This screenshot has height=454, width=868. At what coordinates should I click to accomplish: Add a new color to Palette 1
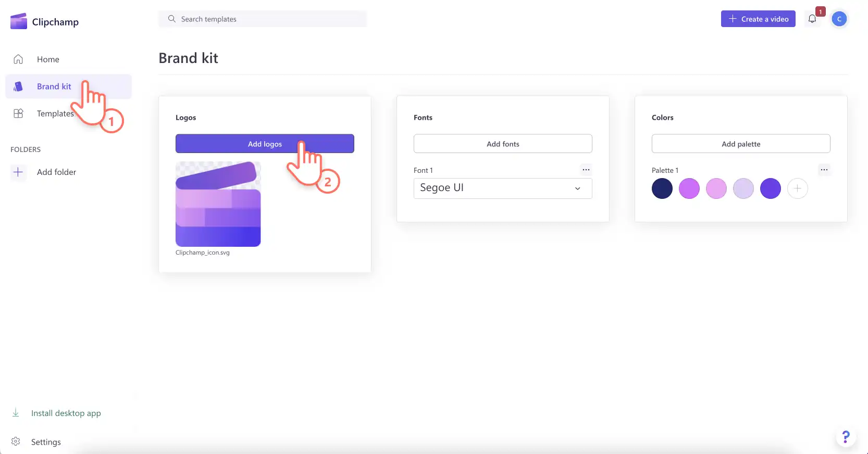click(798, 188)
